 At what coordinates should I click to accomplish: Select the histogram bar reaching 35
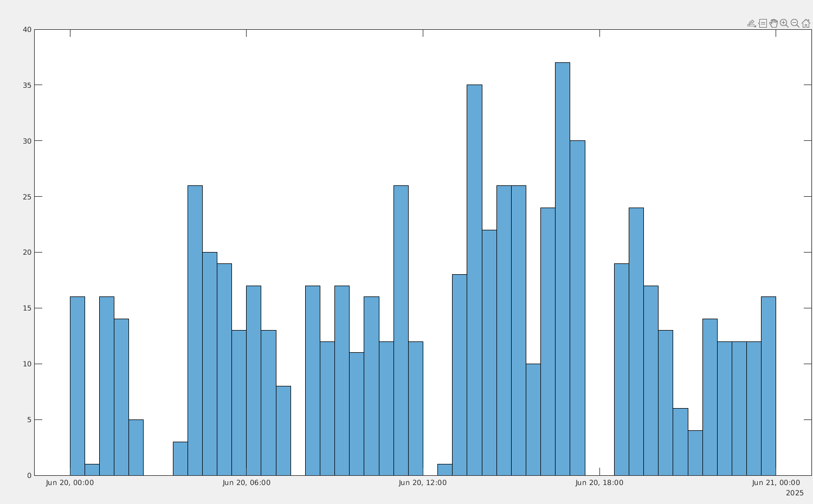tap(474, 280)
